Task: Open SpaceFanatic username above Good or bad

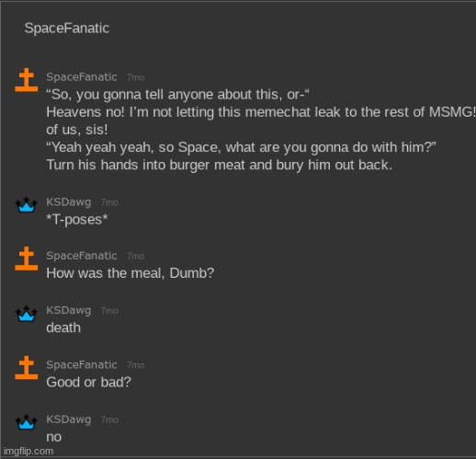Action: (x=82, y=365)
